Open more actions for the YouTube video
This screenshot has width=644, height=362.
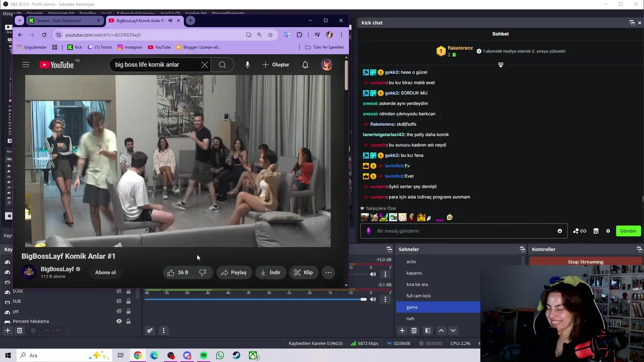pyautogui.click(x=328, y=273)
